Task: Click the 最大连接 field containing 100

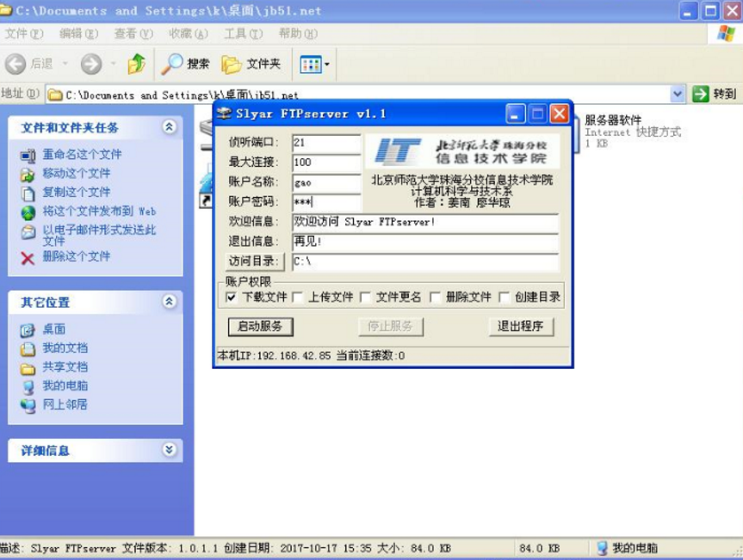Action: pyautogui.click(x=326, y=163)
